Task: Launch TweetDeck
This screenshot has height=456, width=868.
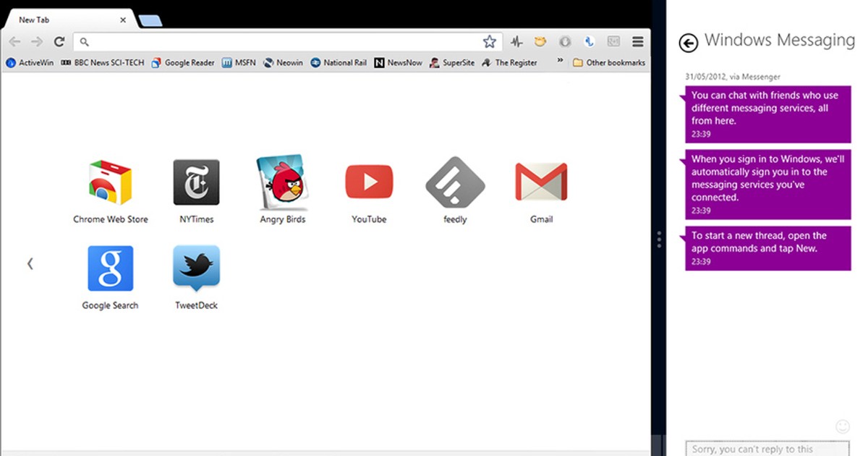Action: 196,268
